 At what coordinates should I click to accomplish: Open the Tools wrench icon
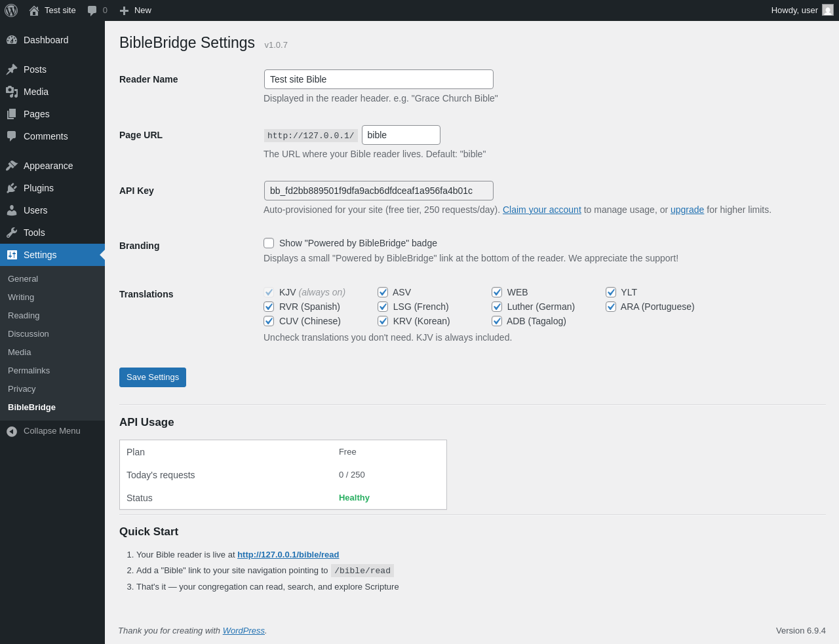point(12,233)
